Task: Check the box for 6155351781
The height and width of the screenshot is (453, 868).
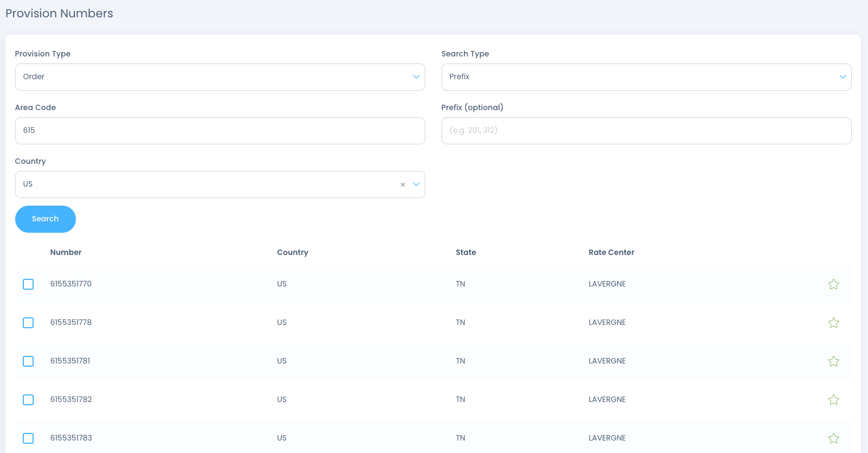Action: (x=28, y=361)
